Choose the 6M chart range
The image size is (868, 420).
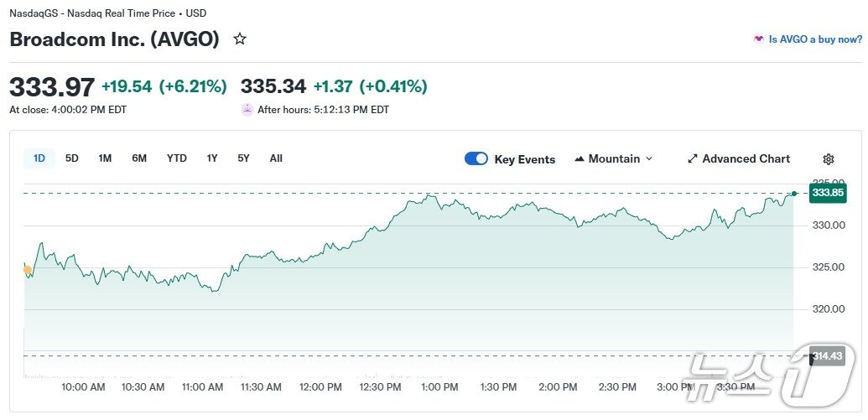pos(139,158)
